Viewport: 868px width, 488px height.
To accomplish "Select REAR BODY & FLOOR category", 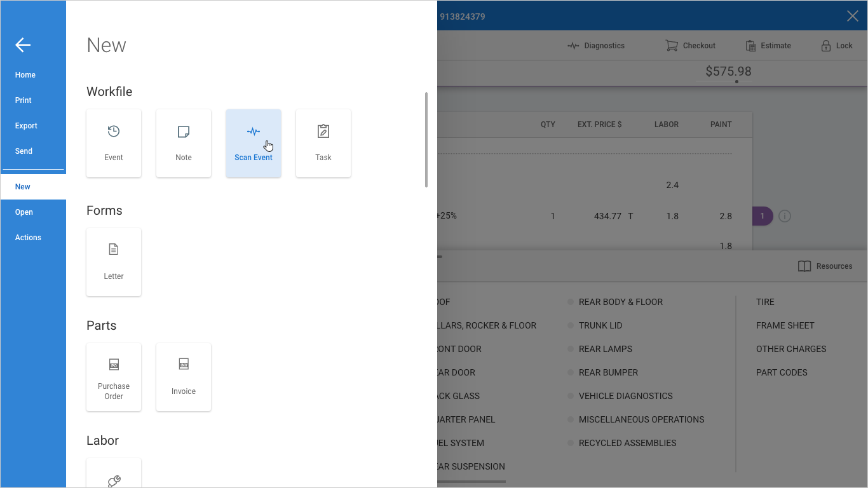I will [620, 302].
